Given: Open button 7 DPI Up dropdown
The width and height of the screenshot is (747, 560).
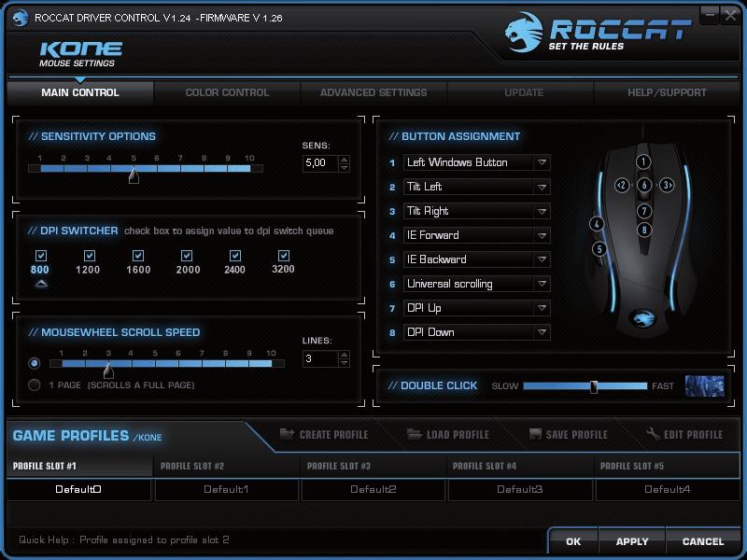Looking at the screenshot, I should click(x=477, y=308).
